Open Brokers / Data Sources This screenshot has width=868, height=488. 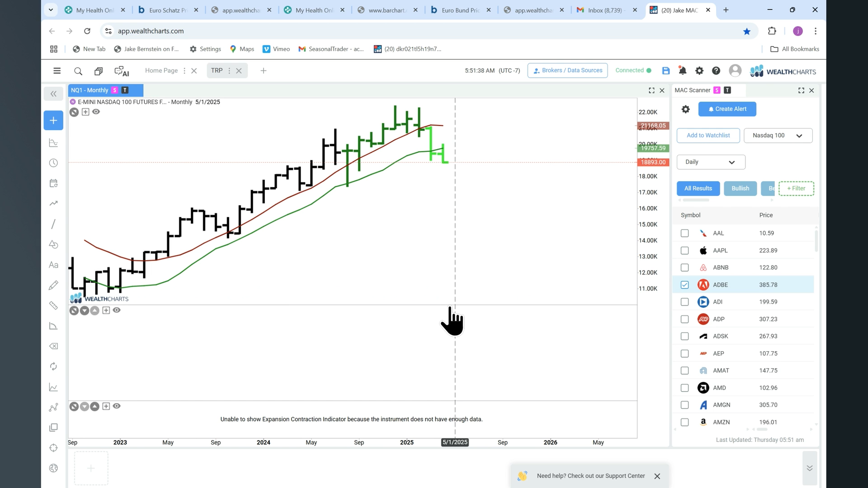tap(567, 70)
